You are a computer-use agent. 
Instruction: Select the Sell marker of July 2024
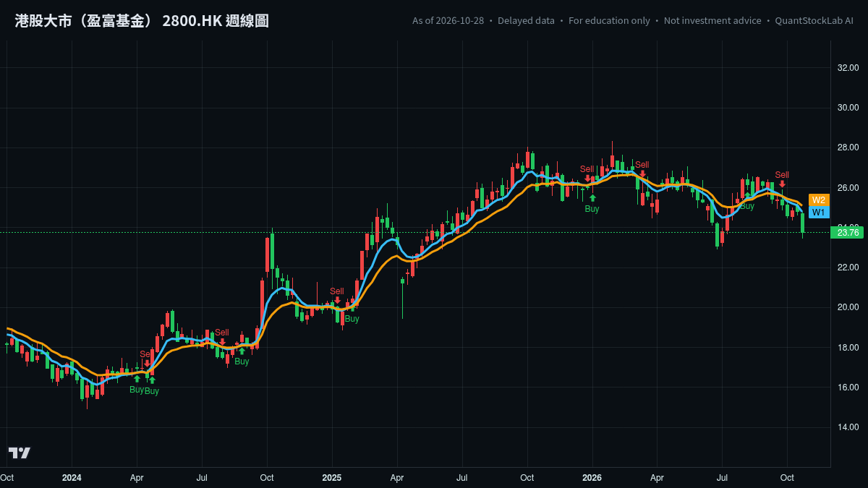221,336
